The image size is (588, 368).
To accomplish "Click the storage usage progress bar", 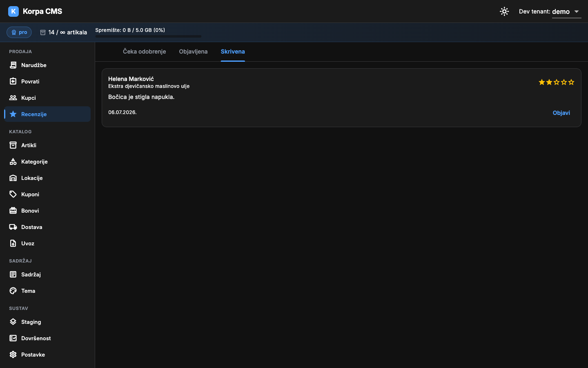I will 148,36.
